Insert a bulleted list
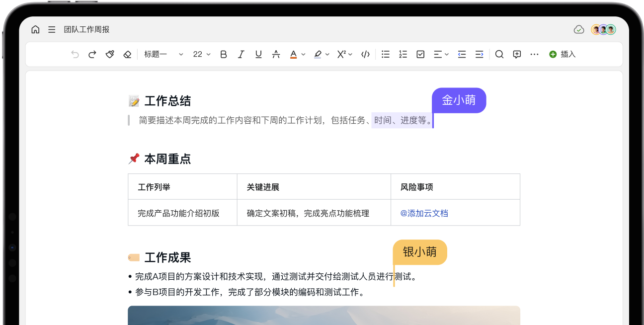 tap(385, 55)
